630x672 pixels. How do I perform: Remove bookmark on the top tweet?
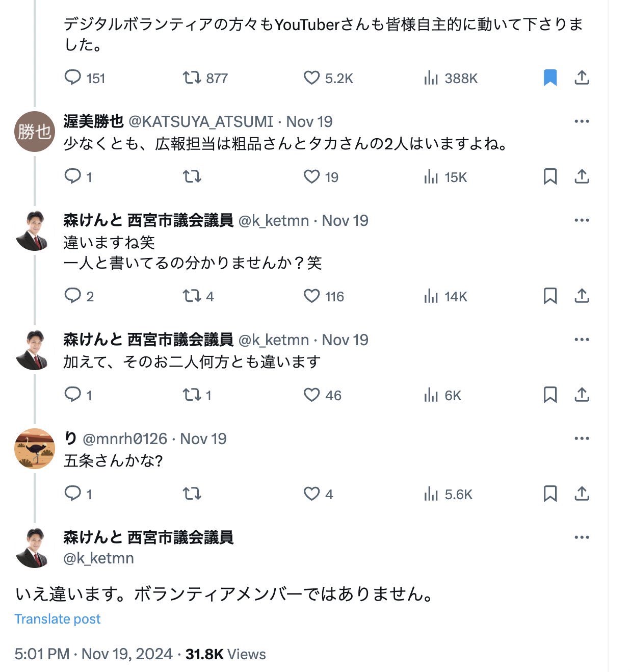tap(550, 78)
